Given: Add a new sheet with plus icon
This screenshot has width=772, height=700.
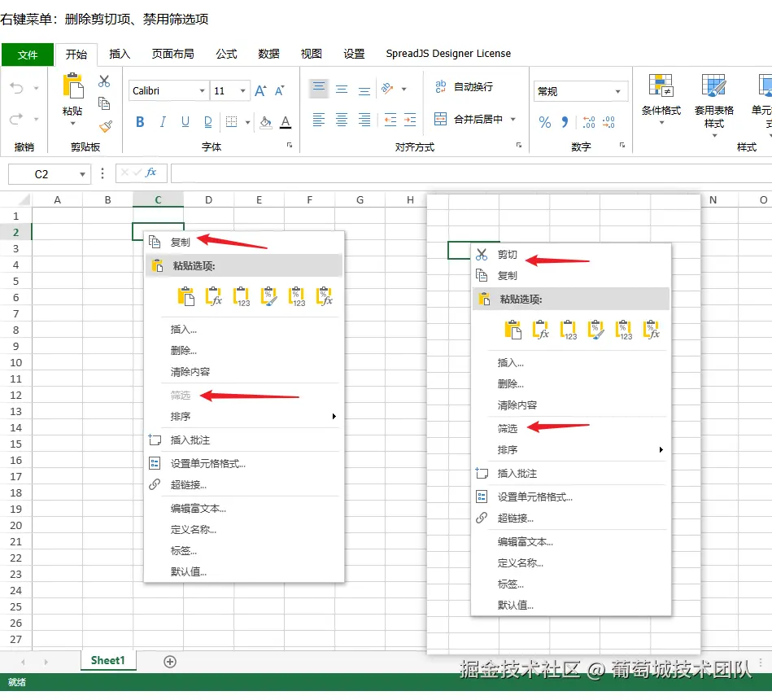Looking at the screenshot, I should click(170, 662).
